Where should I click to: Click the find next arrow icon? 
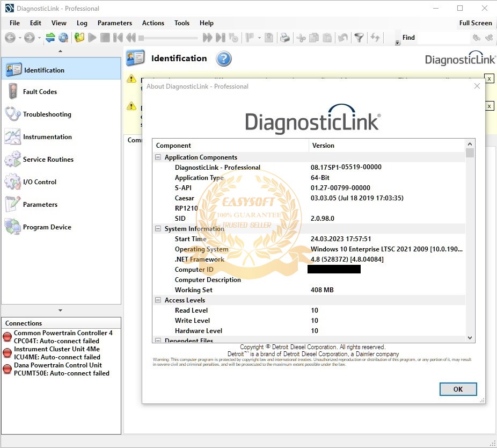(x=489, y=38)
